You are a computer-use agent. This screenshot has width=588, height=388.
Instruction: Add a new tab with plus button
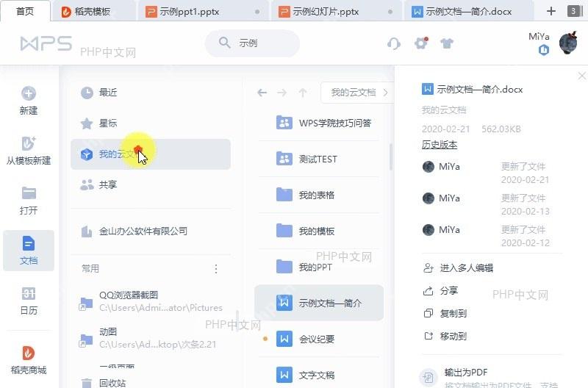551,11
